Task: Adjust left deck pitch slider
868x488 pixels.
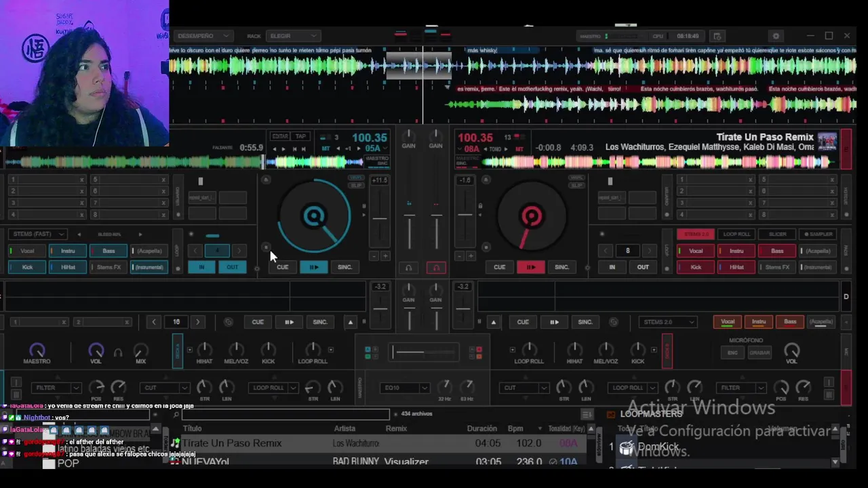Action: tap(380, 218)
